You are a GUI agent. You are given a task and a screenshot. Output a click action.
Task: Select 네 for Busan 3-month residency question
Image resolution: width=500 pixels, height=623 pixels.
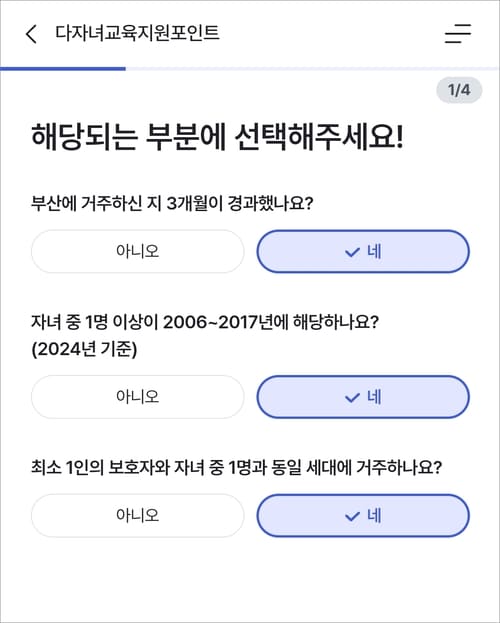click(x=363, y=252)
